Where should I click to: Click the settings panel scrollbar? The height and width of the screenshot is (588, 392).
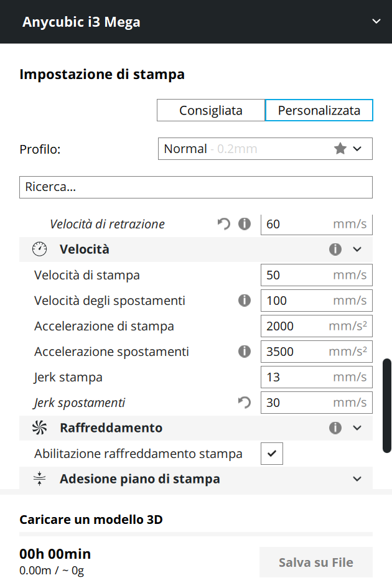click(387, 404)
